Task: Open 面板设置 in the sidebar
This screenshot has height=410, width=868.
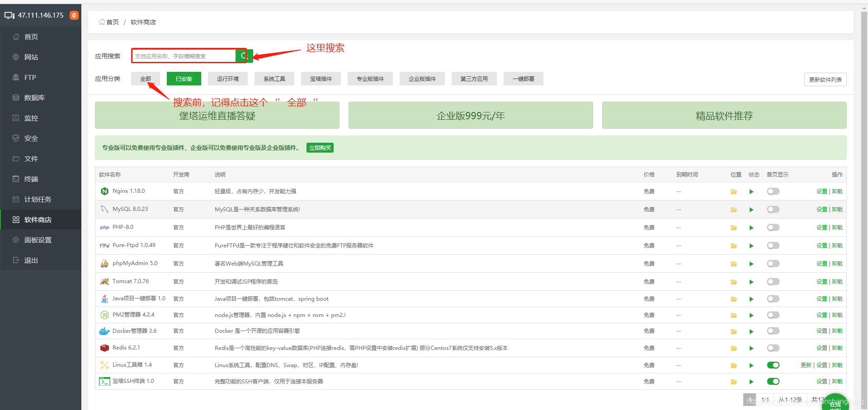Action: pyautogui.click(x=41, y=240)
